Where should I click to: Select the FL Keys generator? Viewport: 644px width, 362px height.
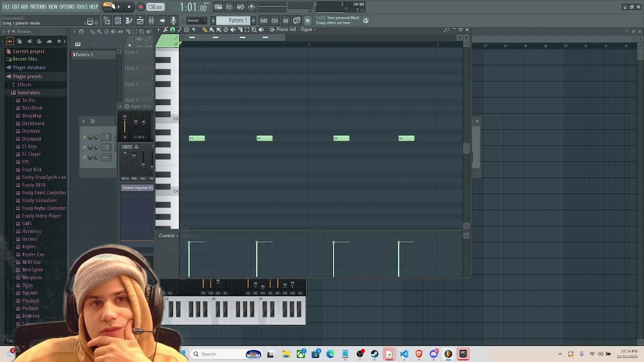click(x=30, y=146)
